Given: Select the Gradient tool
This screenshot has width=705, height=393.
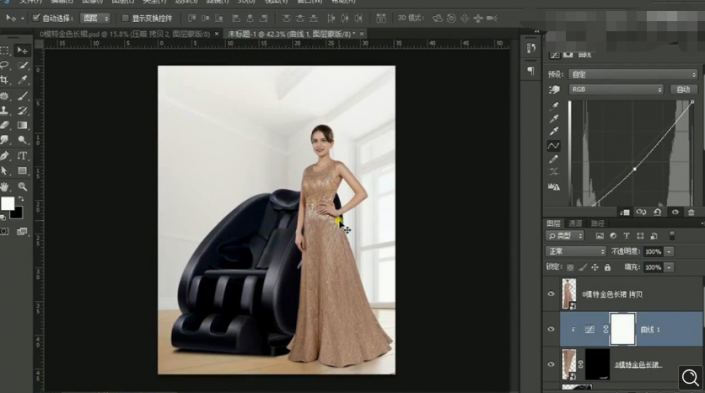Looking at the screenshot, I should [x=22, y=125].
